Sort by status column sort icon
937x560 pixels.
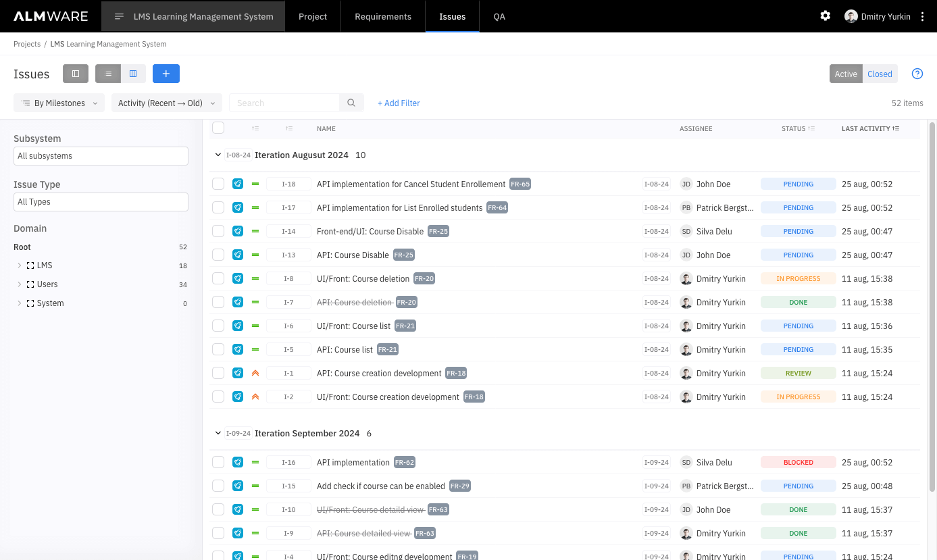(x=811, y=128)
